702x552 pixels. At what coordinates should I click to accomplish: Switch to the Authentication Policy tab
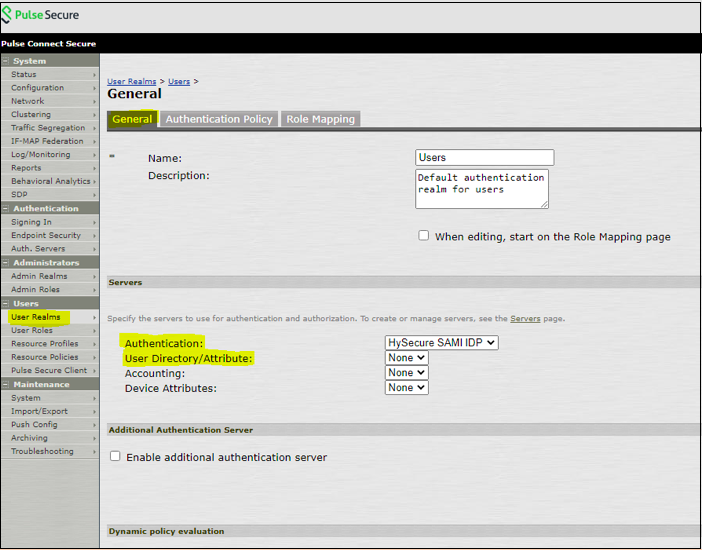click(x=219, y=119)
